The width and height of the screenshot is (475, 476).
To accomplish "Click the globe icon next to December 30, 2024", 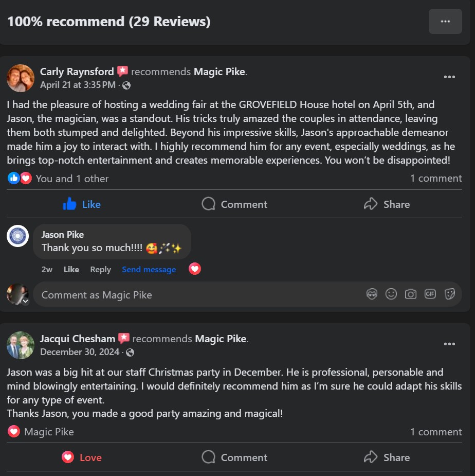I will 130,352.
